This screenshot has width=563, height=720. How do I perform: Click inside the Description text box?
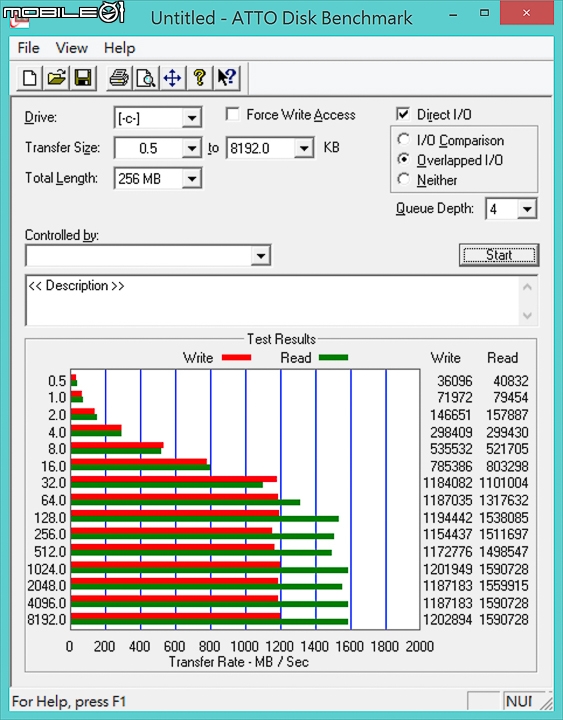[x=273, y=301]
